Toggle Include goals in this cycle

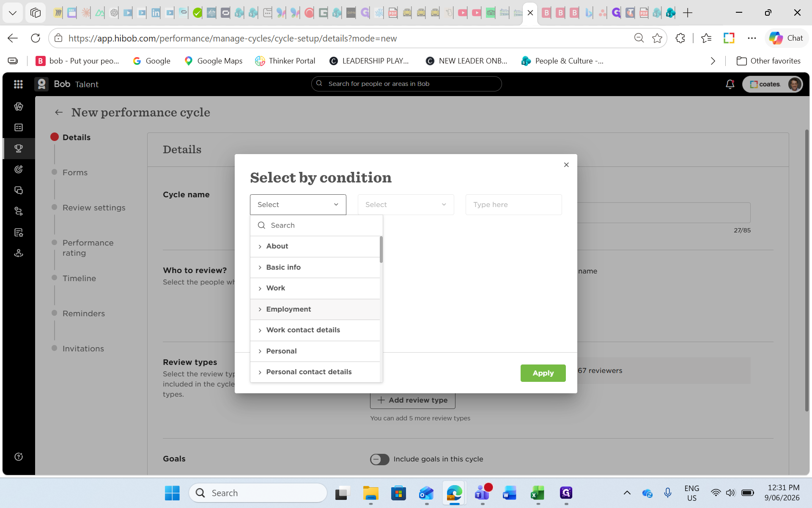(x=379, y=459)
